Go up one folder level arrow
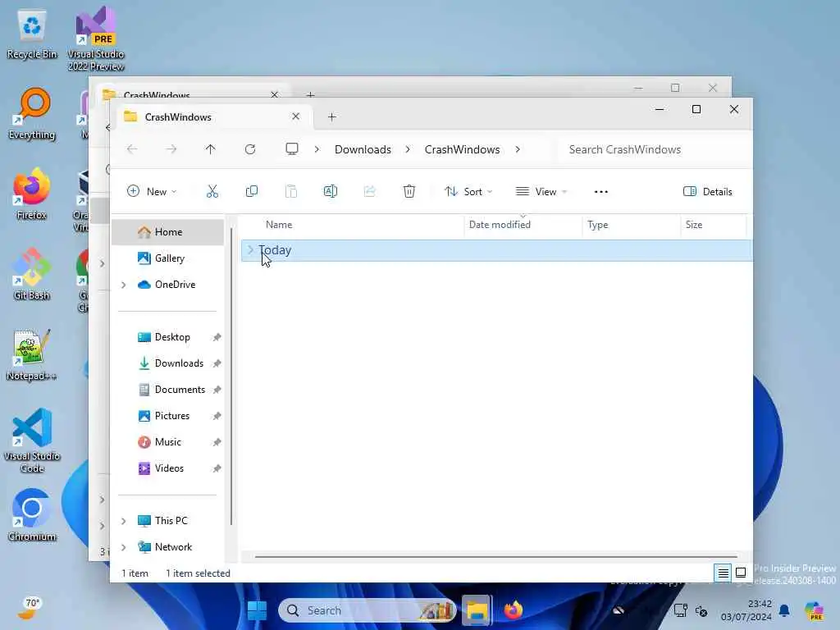Image resolution: width=840 pixels, height=630 pixels. tap(211, 149)
